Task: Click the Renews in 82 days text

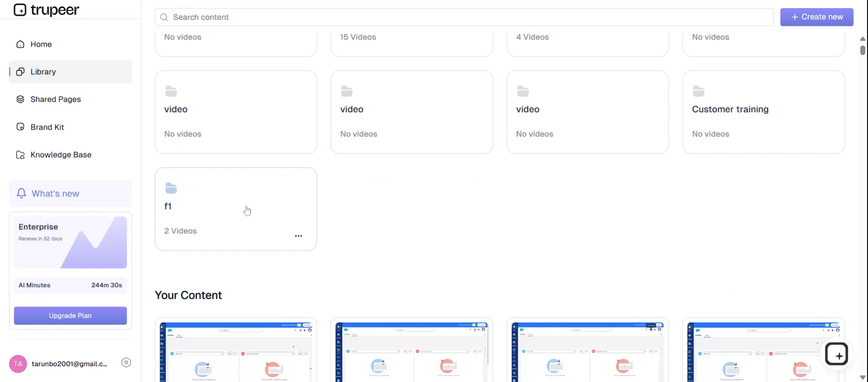Action: 40,238
